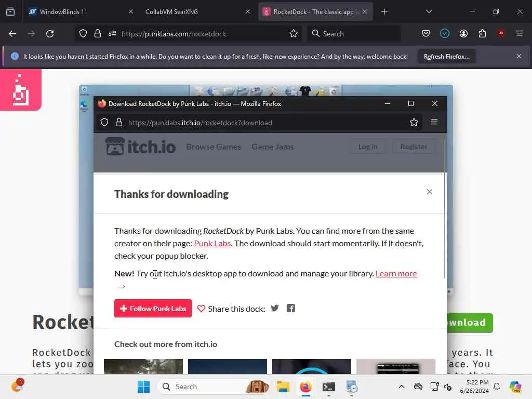Open File Explorer from the taskbar
Image resolution: width=532 pixels, height=399 pixels.
(x=283, y=387)
